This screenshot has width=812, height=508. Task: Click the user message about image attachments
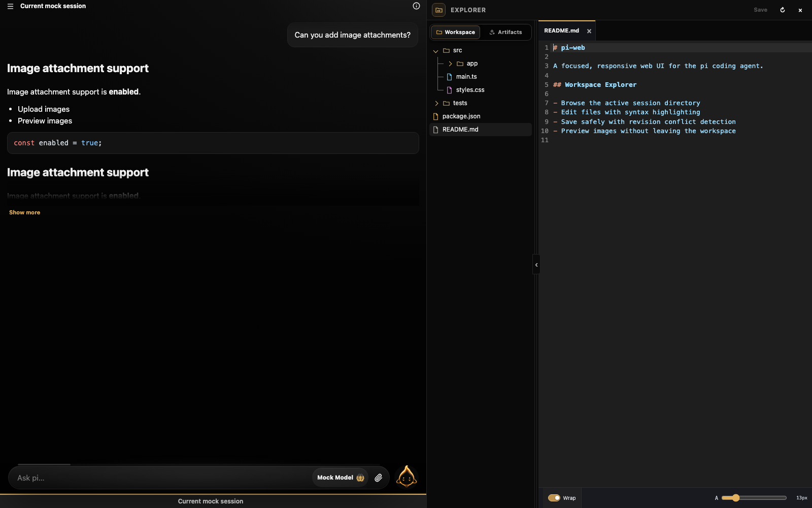(x=353, y=35)
